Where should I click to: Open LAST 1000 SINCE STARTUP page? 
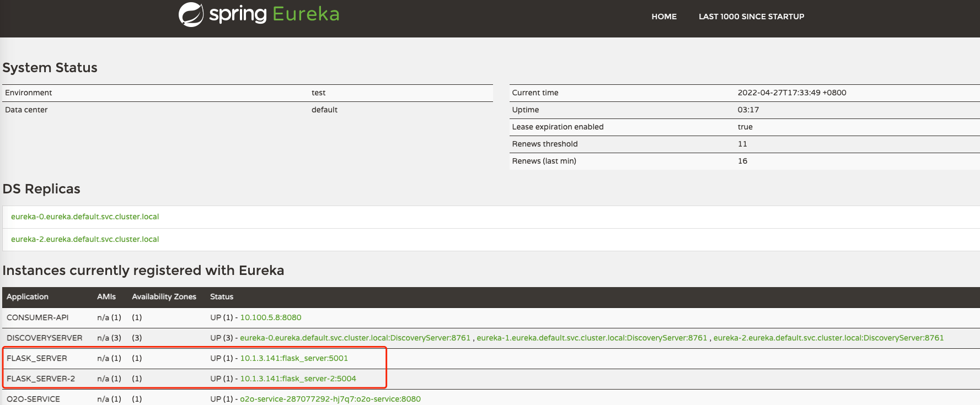pyautogui.click(x=751, y=17)
